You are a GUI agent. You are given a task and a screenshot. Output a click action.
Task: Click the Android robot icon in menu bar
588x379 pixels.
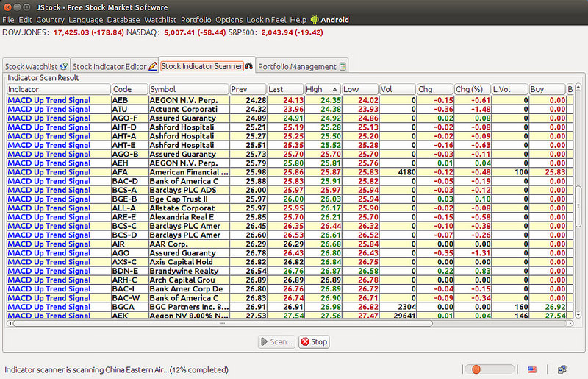(315, 20)
